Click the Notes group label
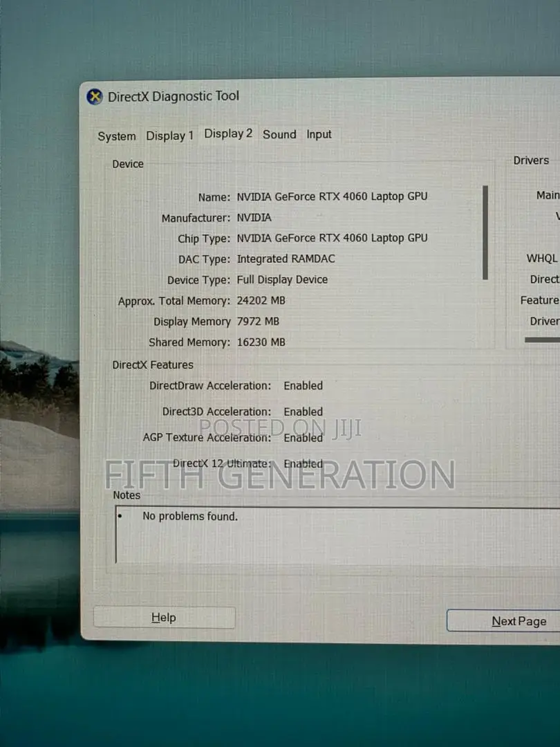The height and width of the screenshot is (747, 560). (x=127, y=495)
